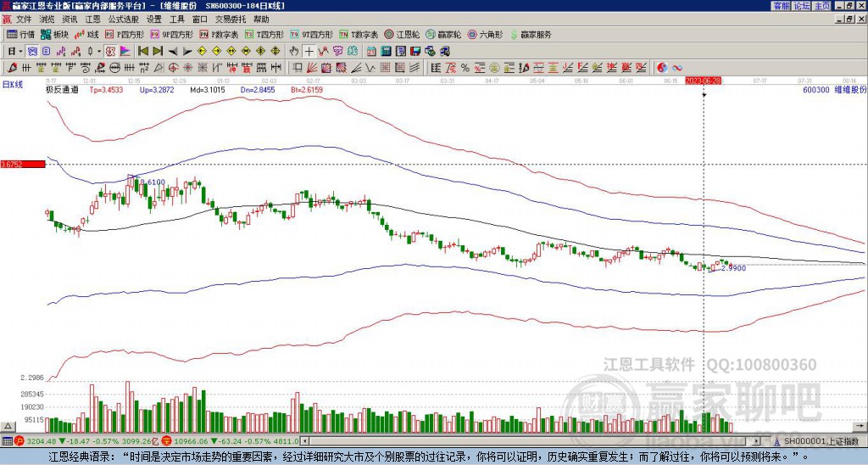Click the right arrow button beside volume
Image resolution: width=868 pixels, height=465 pixels.
point(860,426)
